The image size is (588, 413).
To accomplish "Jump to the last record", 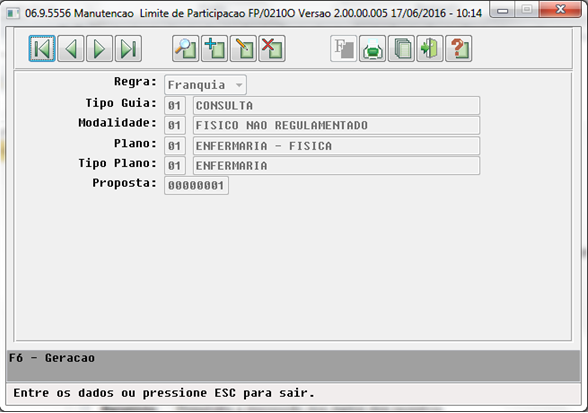I will point(128,48).
